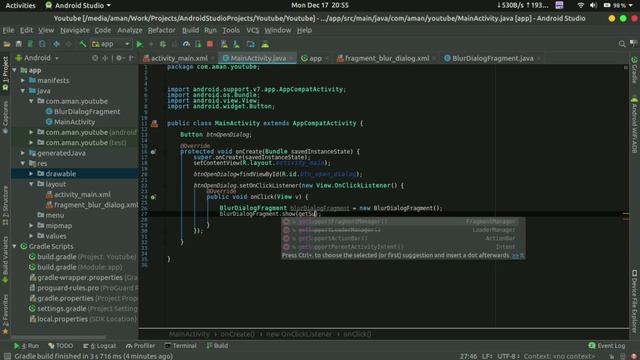Viewport: 640px width, 360px height.
Task: Click the Ubuntu Activities button
Action: click(x=20, y=5)
